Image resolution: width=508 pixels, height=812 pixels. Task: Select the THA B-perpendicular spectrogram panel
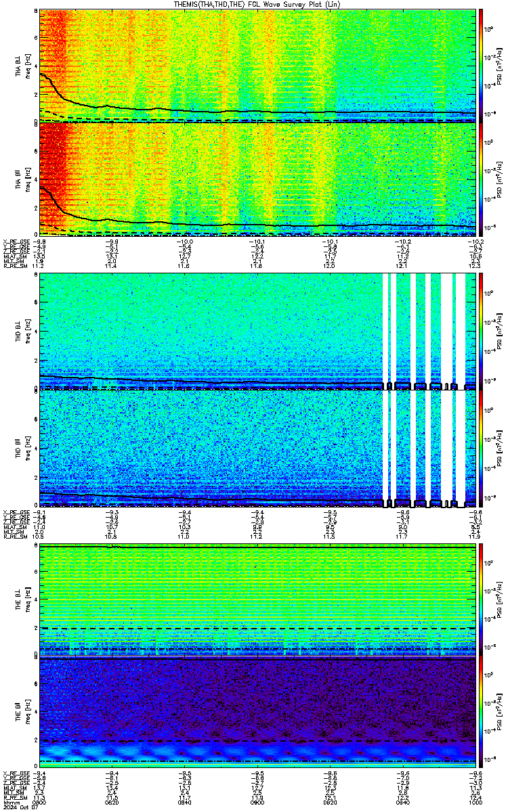pyautogui.click(x=257, y=65)
